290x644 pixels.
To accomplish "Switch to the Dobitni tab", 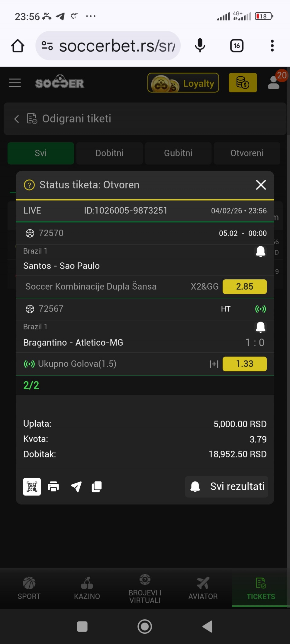I will pos(109,153).
